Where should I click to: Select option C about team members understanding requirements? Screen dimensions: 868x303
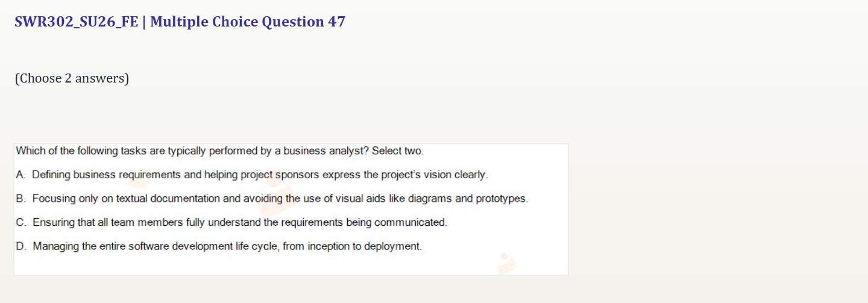pyautogui.click(x=231, y=222)
